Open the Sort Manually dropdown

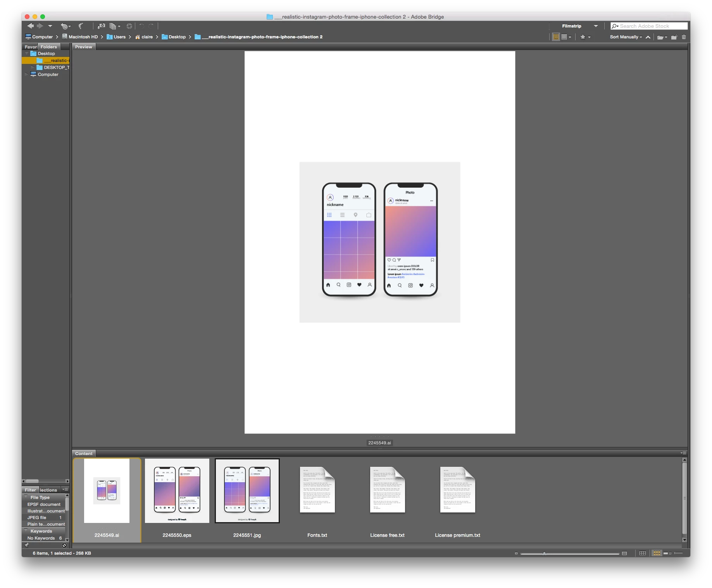point(626,37)
